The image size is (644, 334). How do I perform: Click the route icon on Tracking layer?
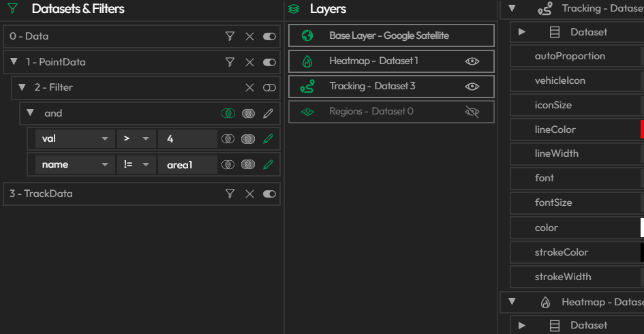point(307,87)
